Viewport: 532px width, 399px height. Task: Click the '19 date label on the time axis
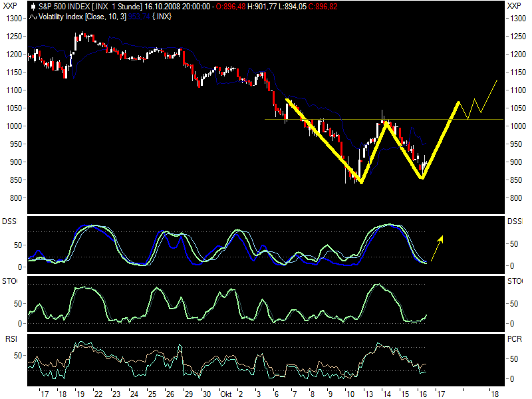(x=80, y=394)
